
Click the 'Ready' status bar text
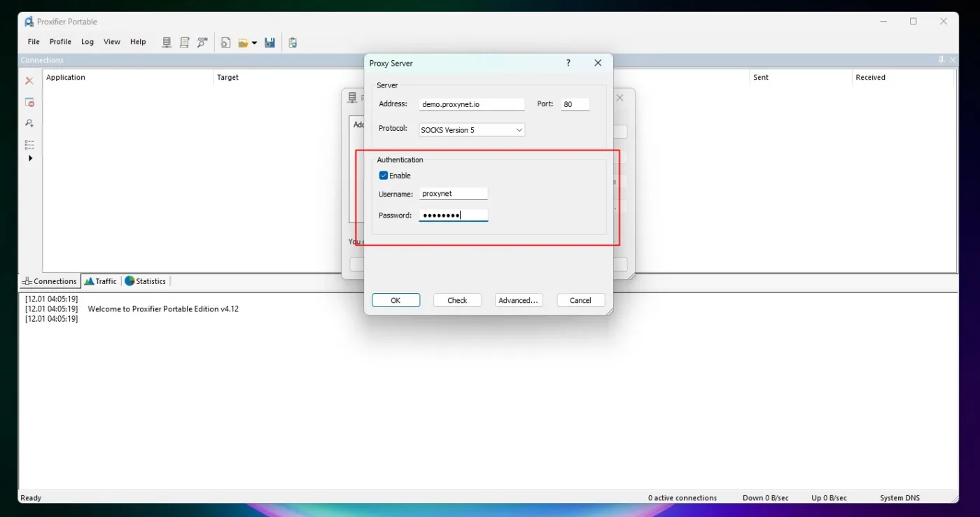pyautogui.click(x=31, y=498)
